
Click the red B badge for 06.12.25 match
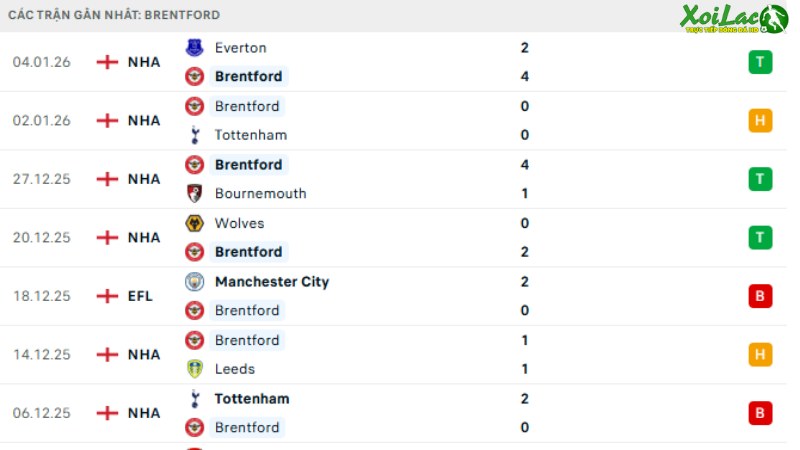click(760, 413)
